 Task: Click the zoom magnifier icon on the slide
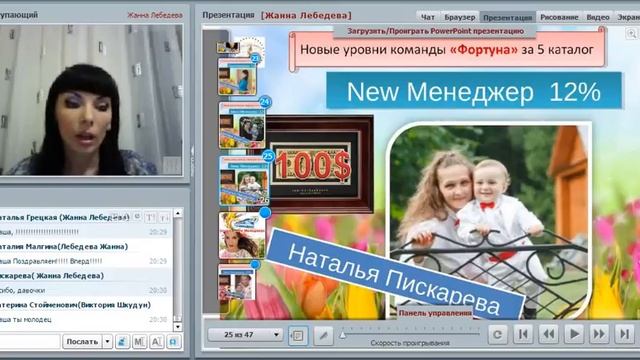point(632,34)
